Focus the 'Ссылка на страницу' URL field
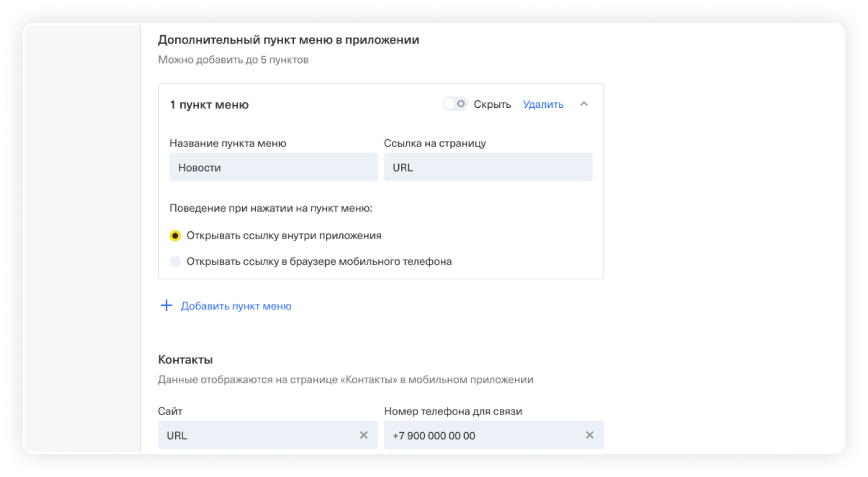This screenshot has width=868, height=477. coord(488,168)
